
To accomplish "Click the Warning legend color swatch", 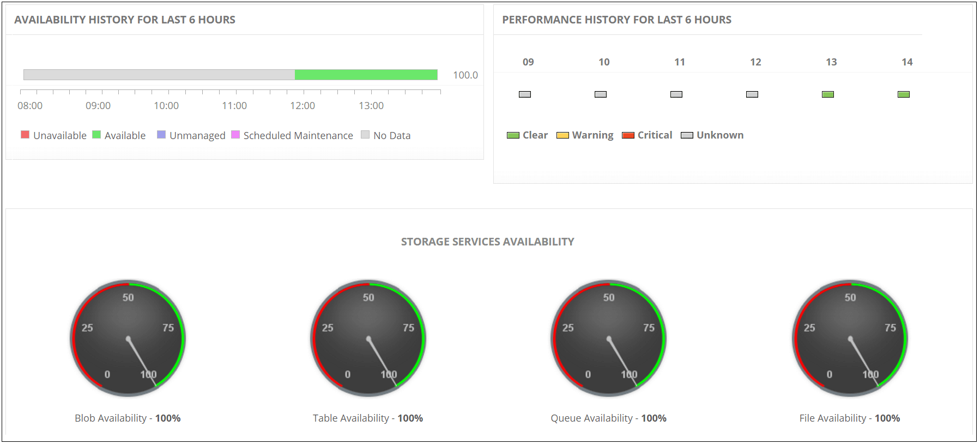I will pos(562,135).
